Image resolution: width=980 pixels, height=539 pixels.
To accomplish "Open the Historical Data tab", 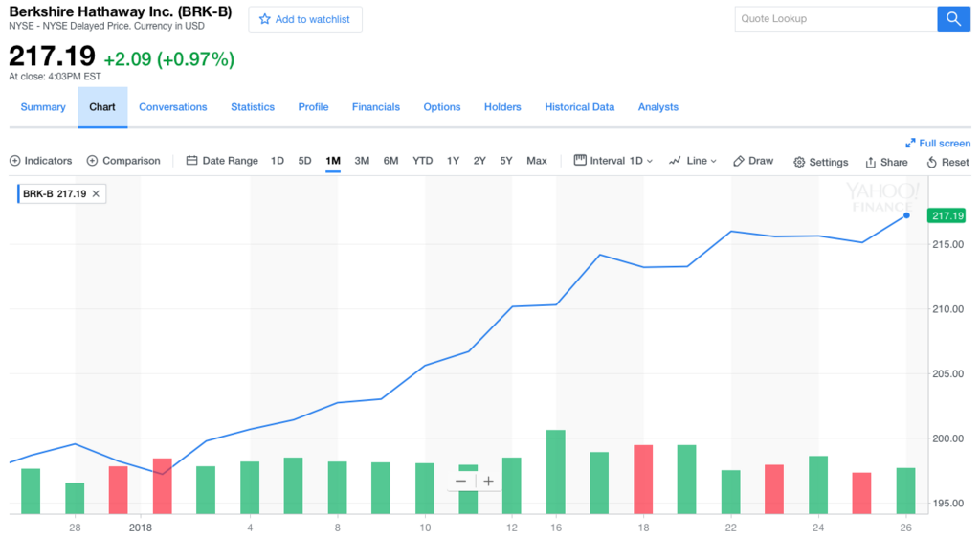I will pos(579,107).
